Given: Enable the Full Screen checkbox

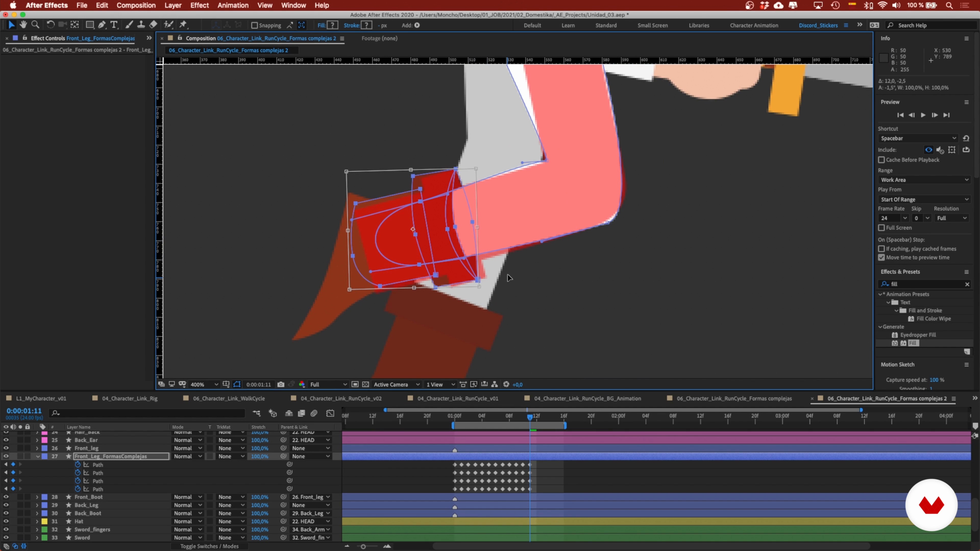Looking at the screenshot, I should pyautogui.click(x=881, y=227).
